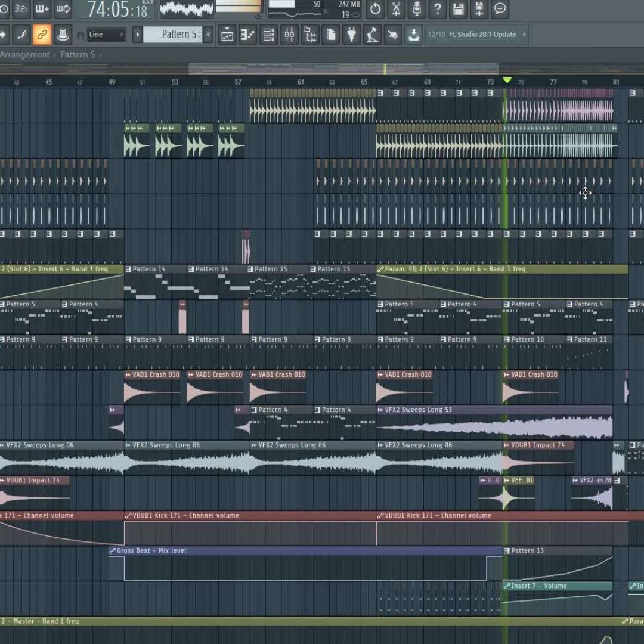Image resolution: width=644 pixels, height=644 pixels.
Task: Click the output level meter beside oscilloscope
Action: (x=238, y=7)
